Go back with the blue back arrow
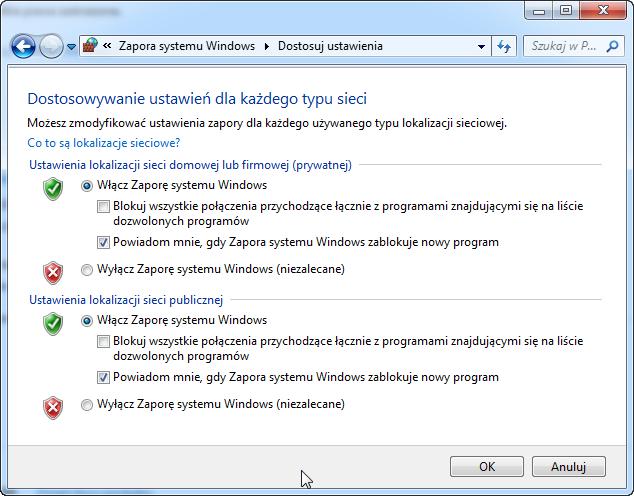The image size is (634, 496). 23,46
